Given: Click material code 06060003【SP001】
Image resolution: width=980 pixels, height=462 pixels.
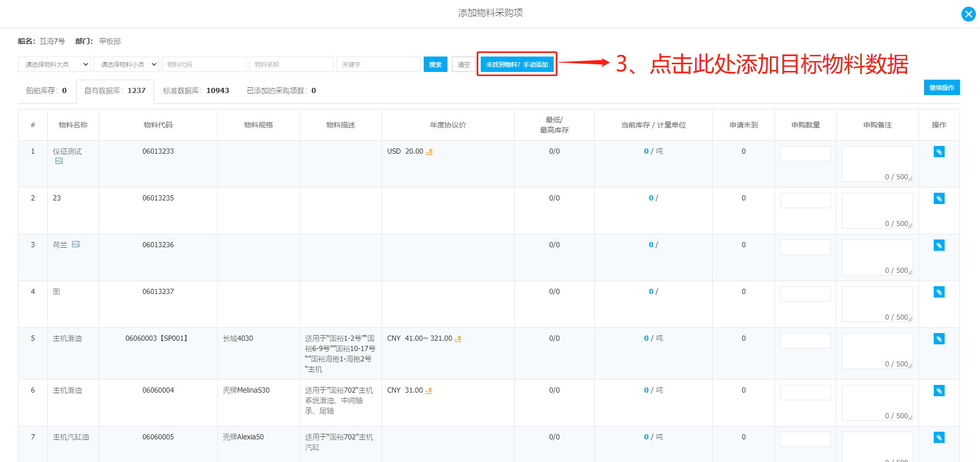Looking at the screenshot, I should coord(158,338).
